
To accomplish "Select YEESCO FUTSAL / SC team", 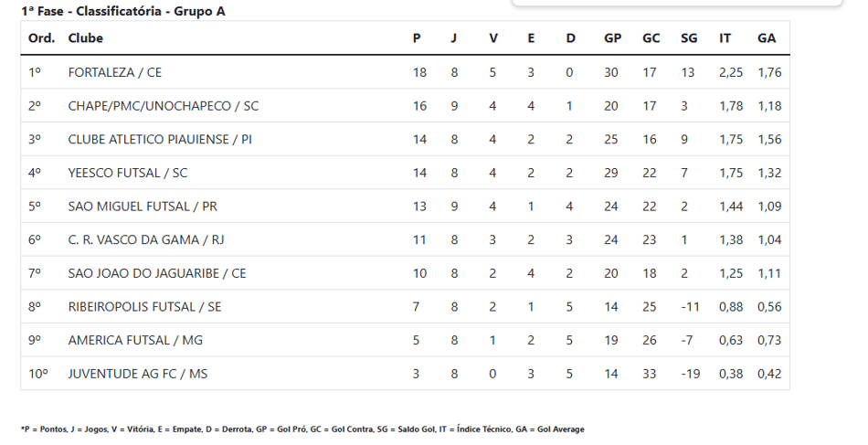I will pos(128,174).
